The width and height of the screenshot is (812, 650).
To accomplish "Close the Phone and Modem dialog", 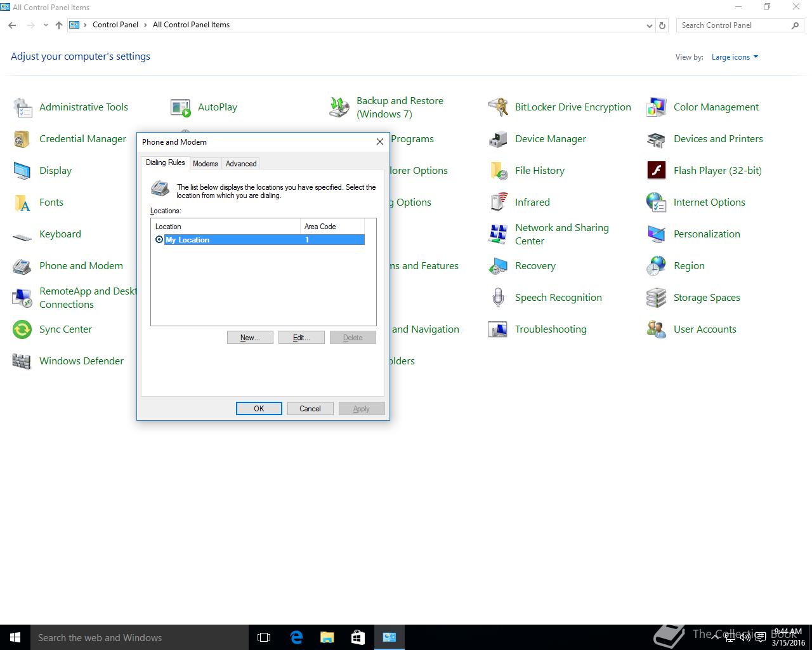I will coord(380,142).
